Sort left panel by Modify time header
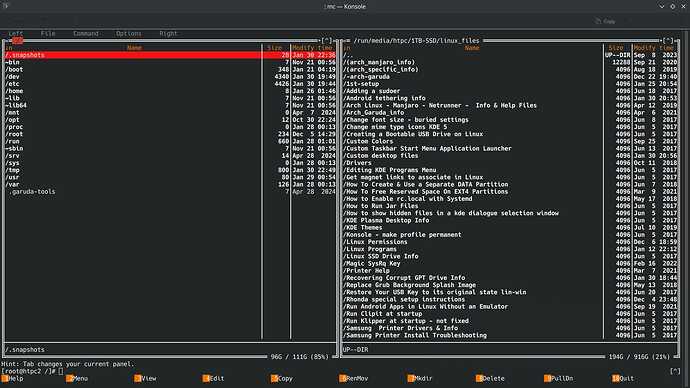The height and width of the screenshot is (388, 690). point(313,48)
